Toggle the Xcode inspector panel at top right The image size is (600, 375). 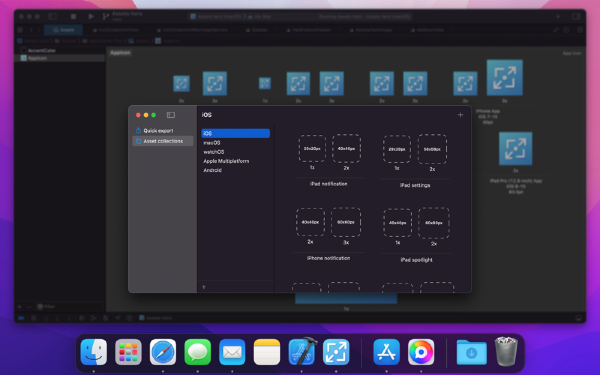click(576, 16)
